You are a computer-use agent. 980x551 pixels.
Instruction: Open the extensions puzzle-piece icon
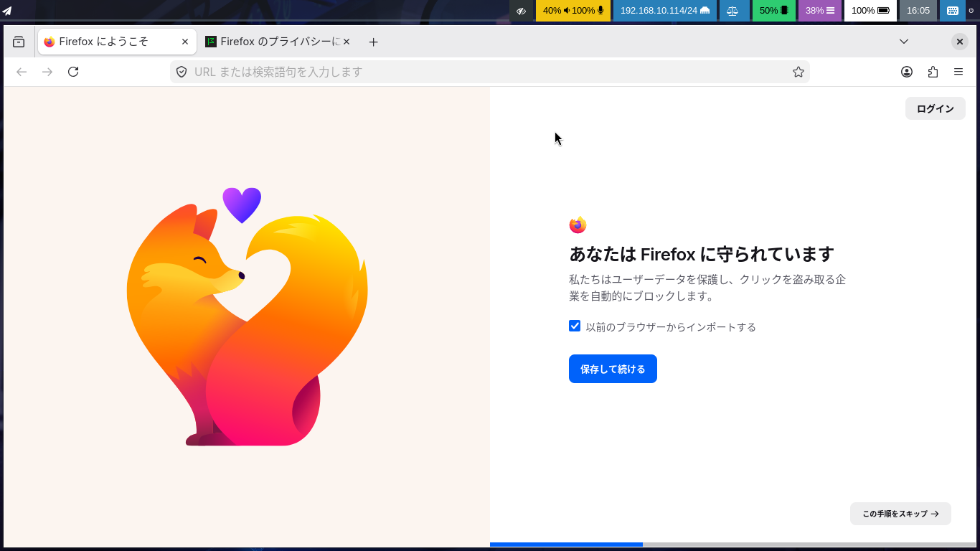[x=933, y=72]
